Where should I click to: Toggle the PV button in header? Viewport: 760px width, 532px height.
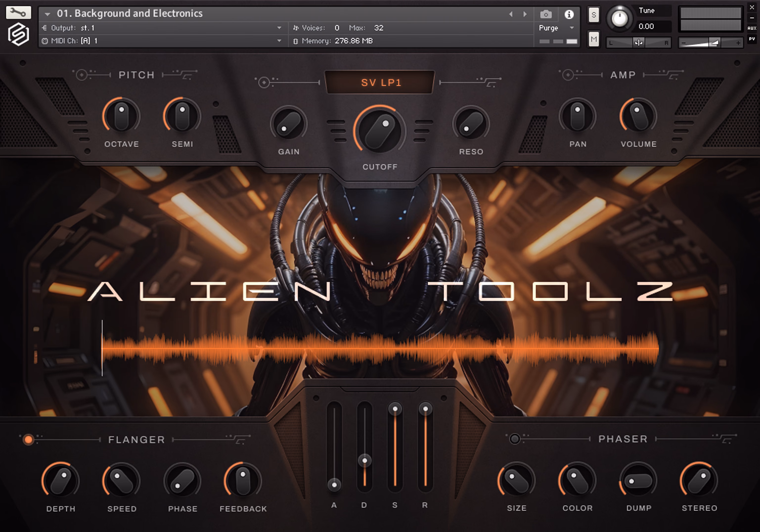tap(752, 39)
